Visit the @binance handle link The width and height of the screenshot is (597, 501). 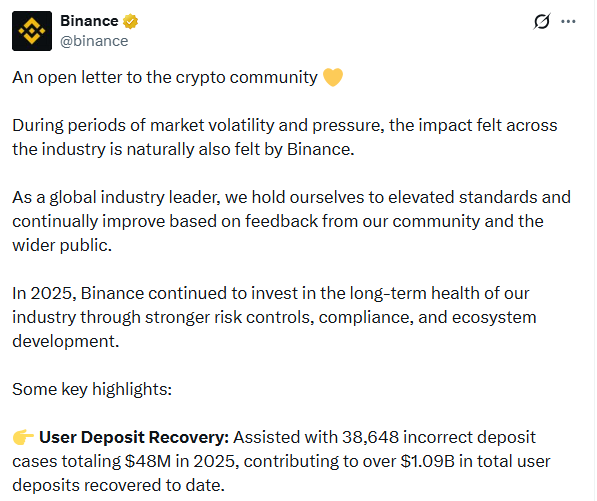(x=94, y=41)
